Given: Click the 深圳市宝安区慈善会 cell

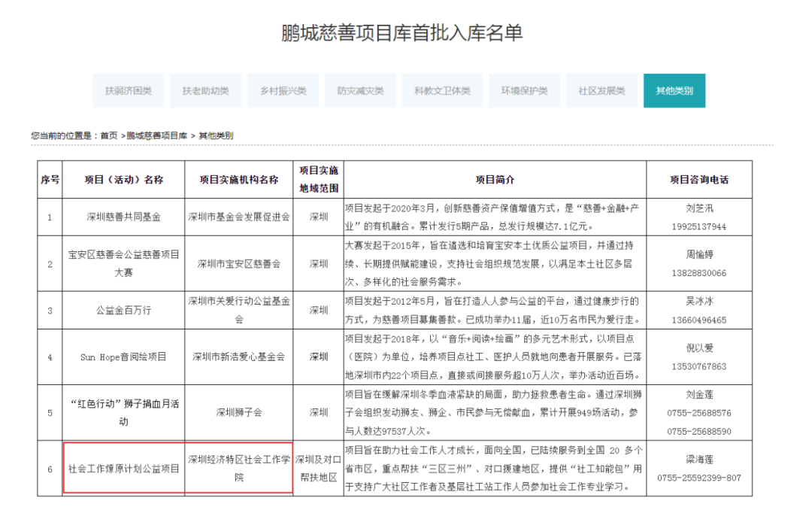Looking at the screenshot, I should click(239, 264).
